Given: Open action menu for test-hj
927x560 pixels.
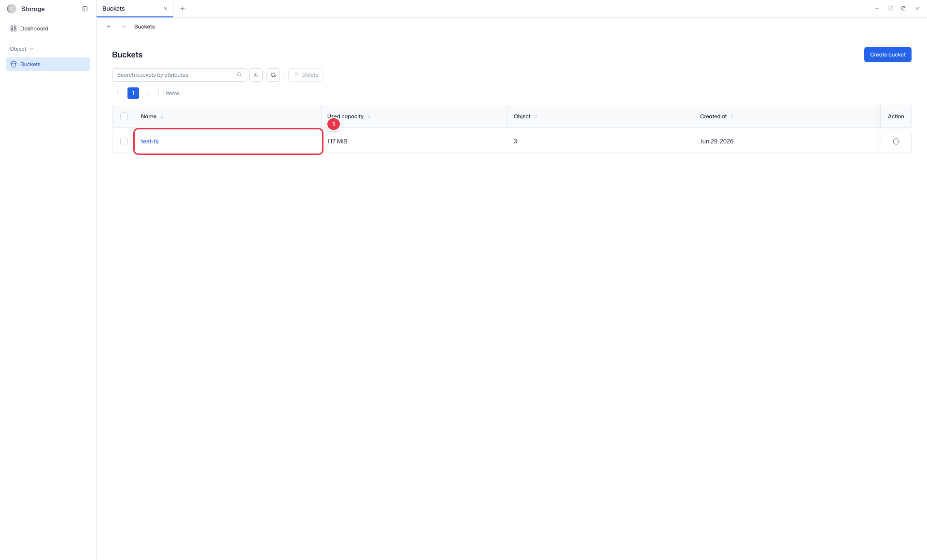Looking at the screenshot, I should [896, 141].
